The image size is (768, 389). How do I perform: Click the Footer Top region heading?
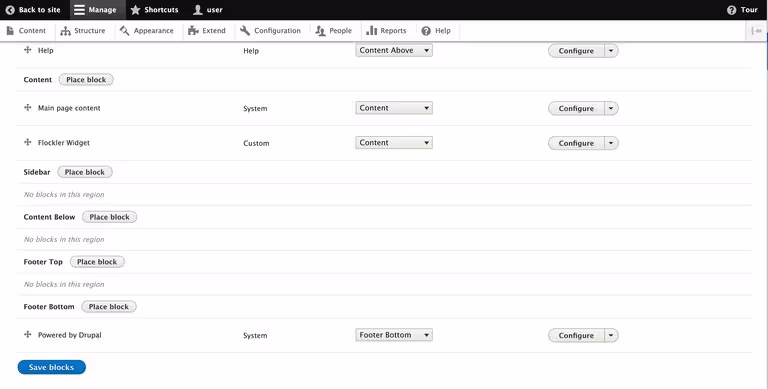[x=43, y=262]
